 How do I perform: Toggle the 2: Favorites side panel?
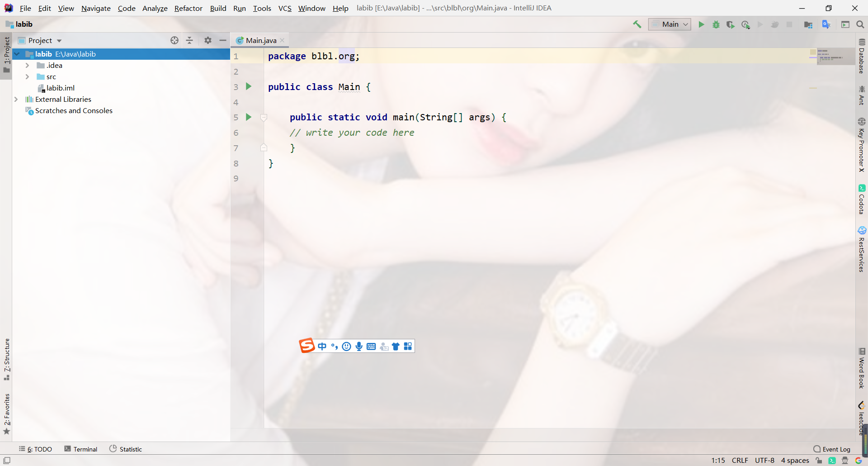click(x=6, y=414)
